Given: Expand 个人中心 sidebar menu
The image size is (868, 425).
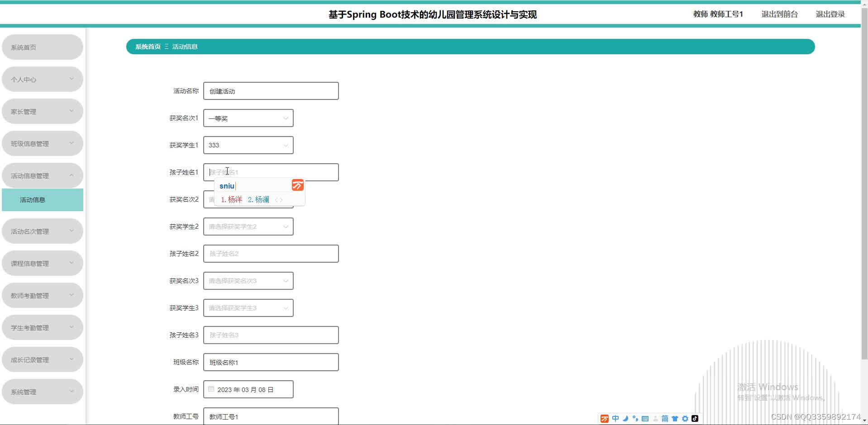Looking at the screenshot, I should click(x=43, y=79).
